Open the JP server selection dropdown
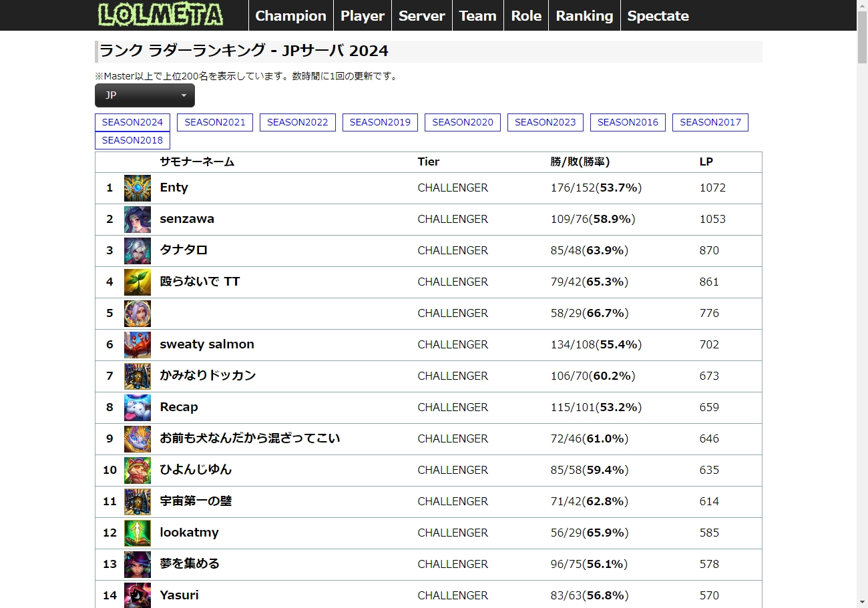 (144, 95)
